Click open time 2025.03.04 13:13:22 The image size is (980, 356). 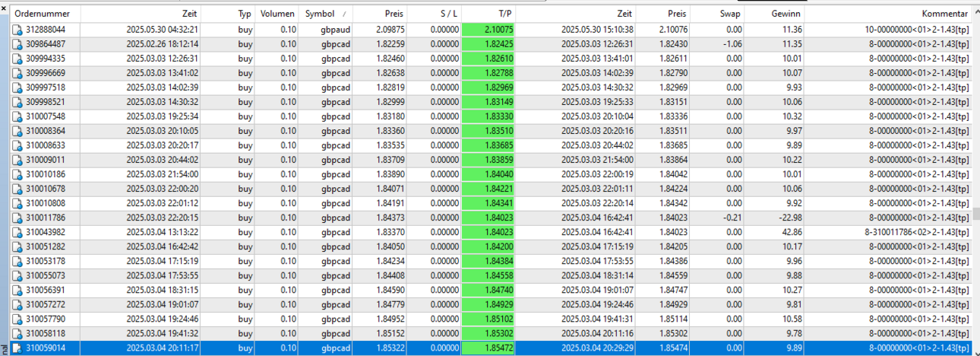[163, 232]
